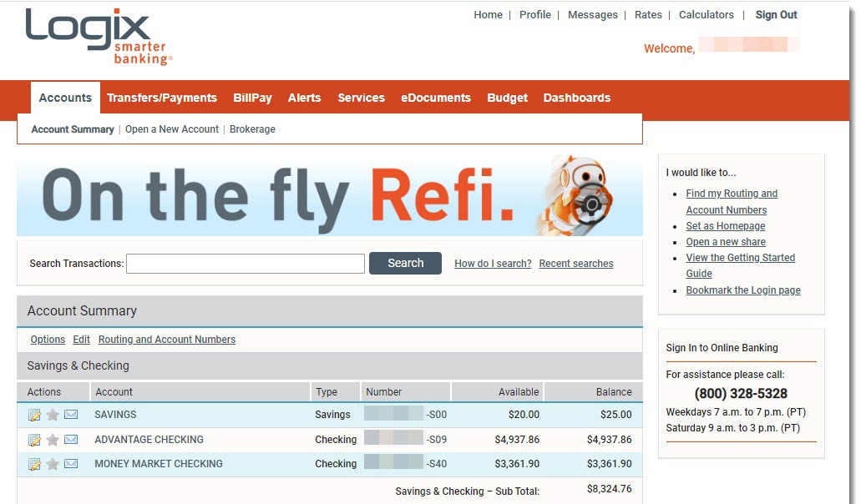Toggle the favorite star for SAVINGS
Viewport: 861px width, 504px height.
[x=52, y=415]
